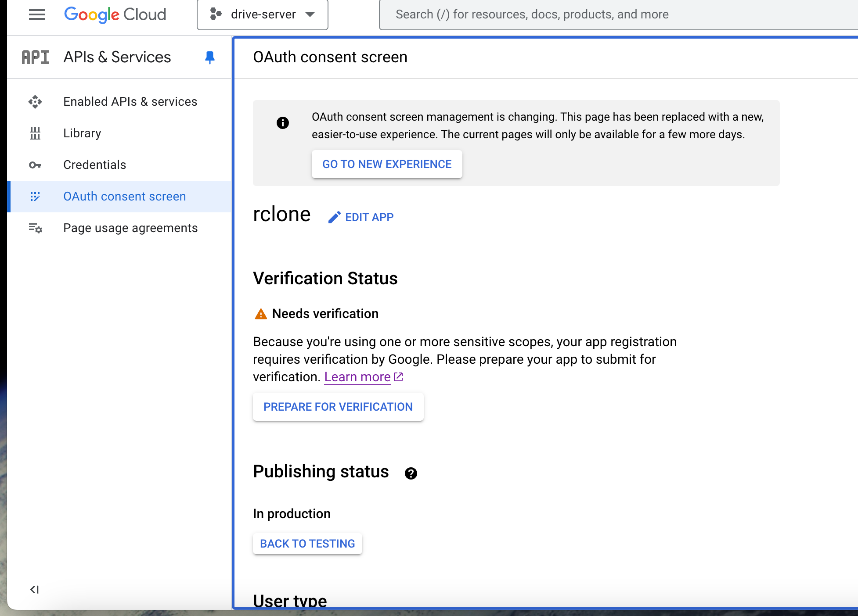Unpin APIs & Services with the pin icon
Image resolution: width=858 pixels, height=616 pixels.
click(x=210, y=57)
